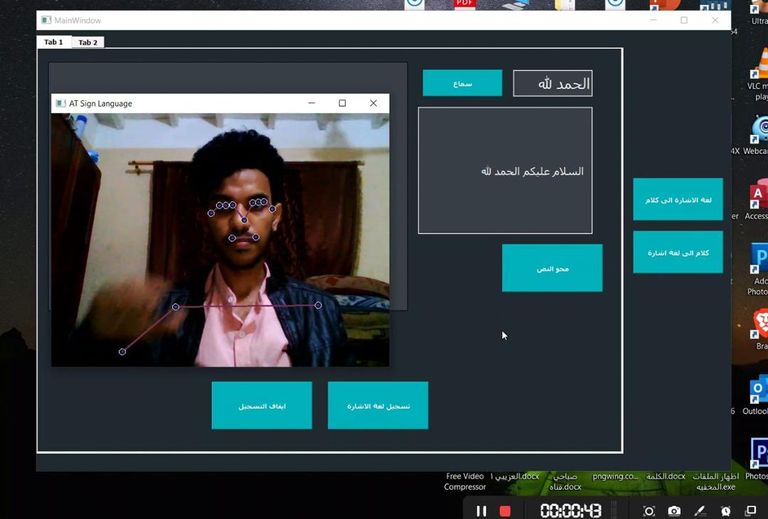The height and width of the screenshot is (519, 768).
Task: Select the pen annotation tool in recorder bar
Action: [700, 511]
